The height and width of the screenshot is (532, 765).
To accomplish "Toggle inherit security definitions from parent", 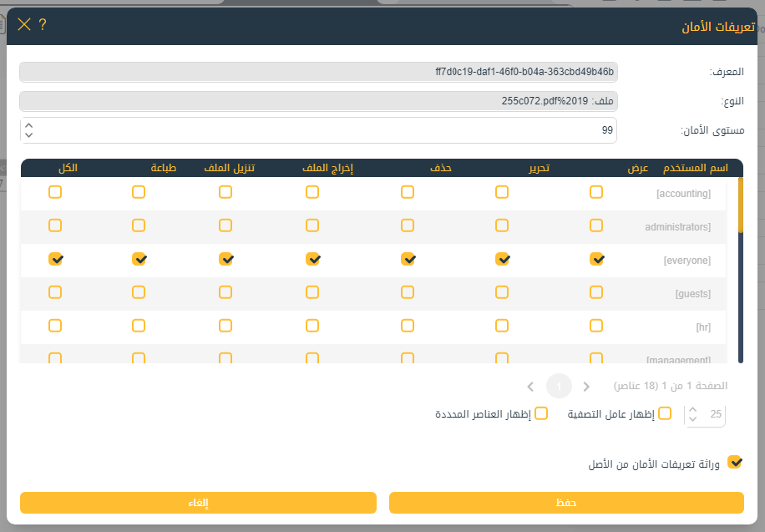I will point(735,462).
